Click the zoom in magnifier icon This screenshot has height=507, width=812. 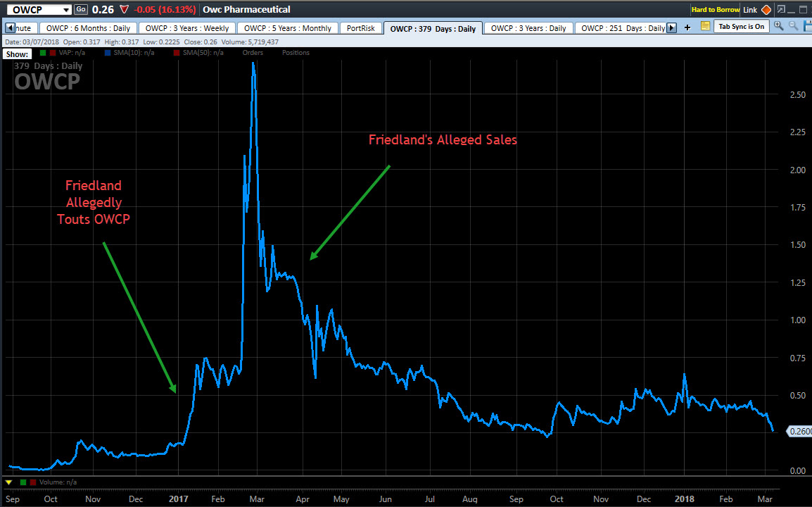pos(778,26)
